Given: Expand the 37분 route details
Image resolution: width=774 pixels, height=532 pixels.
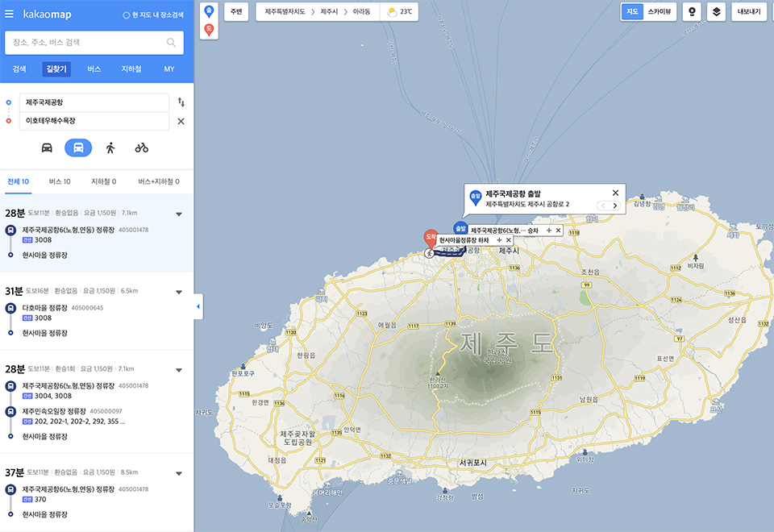Looking at the screenshot, I should click(179, 474).
